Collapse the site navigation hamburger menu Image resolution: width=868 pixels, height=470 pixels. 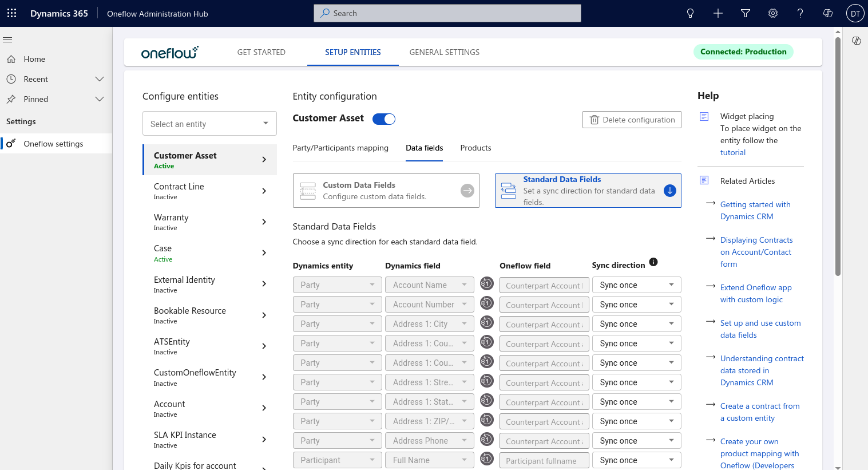(x=7, y=40)
